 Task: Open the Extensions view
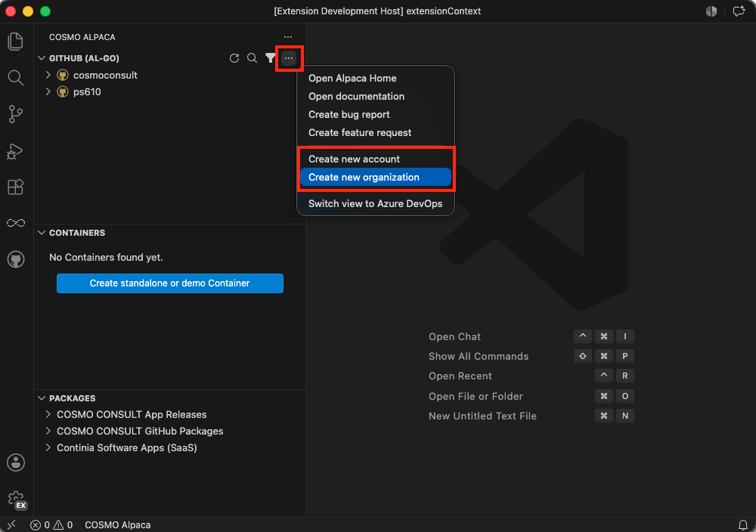(15, 187)
